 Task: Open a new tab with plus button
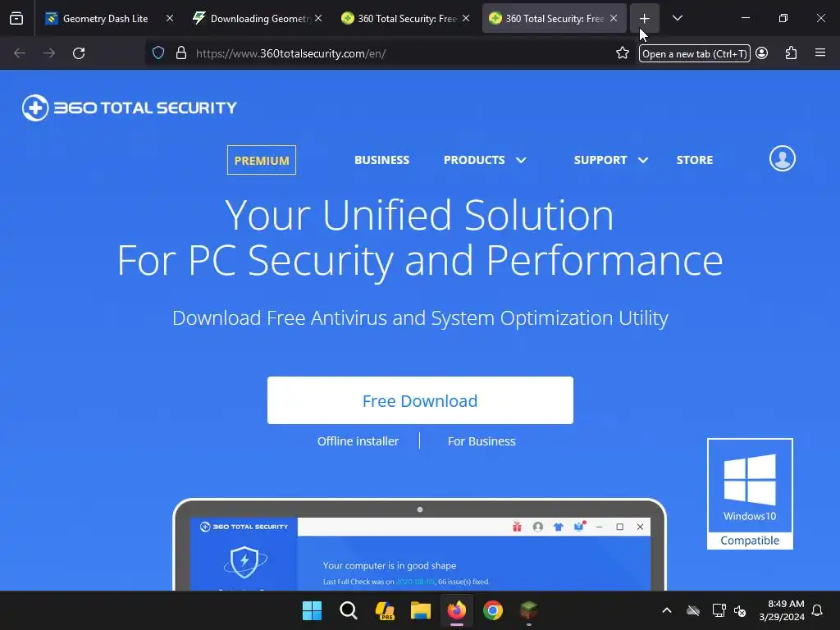pos(645,18)
